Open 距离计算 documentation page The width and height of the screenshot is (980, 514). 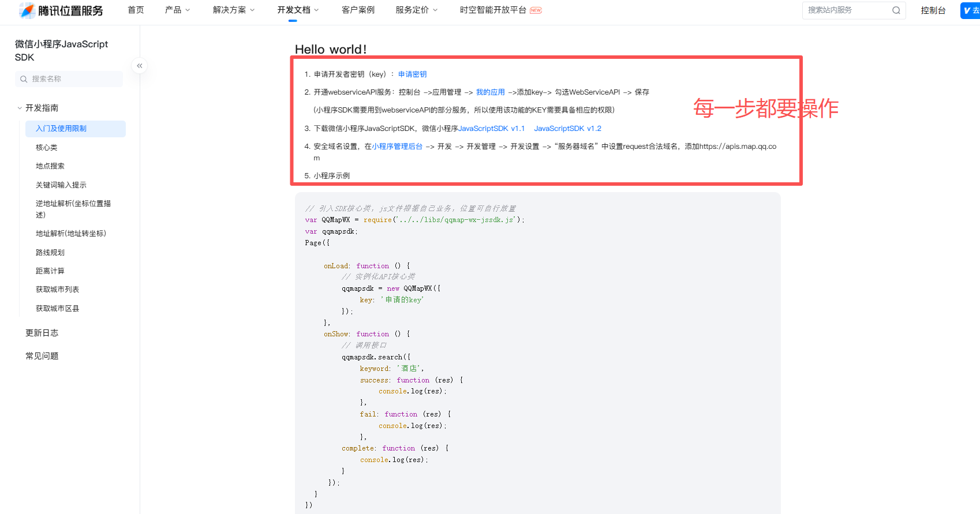[x=50, y=271]
